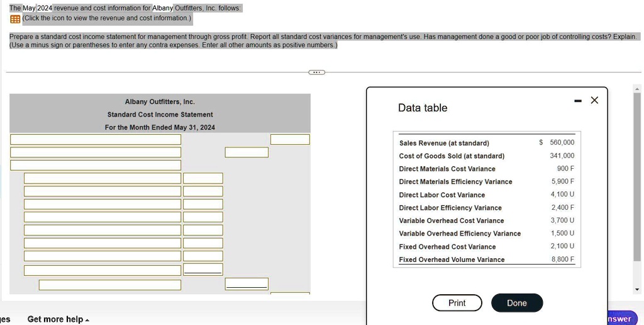Open the Get more help menu

click(x=58, y=319)
